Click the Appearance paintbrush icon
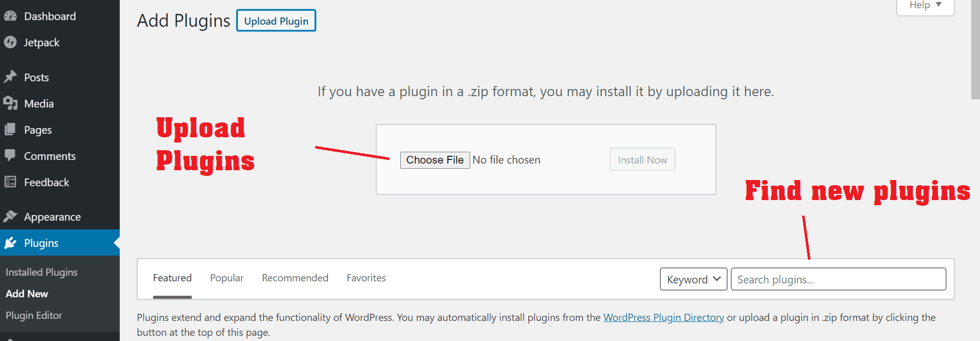 click(10, 217)
